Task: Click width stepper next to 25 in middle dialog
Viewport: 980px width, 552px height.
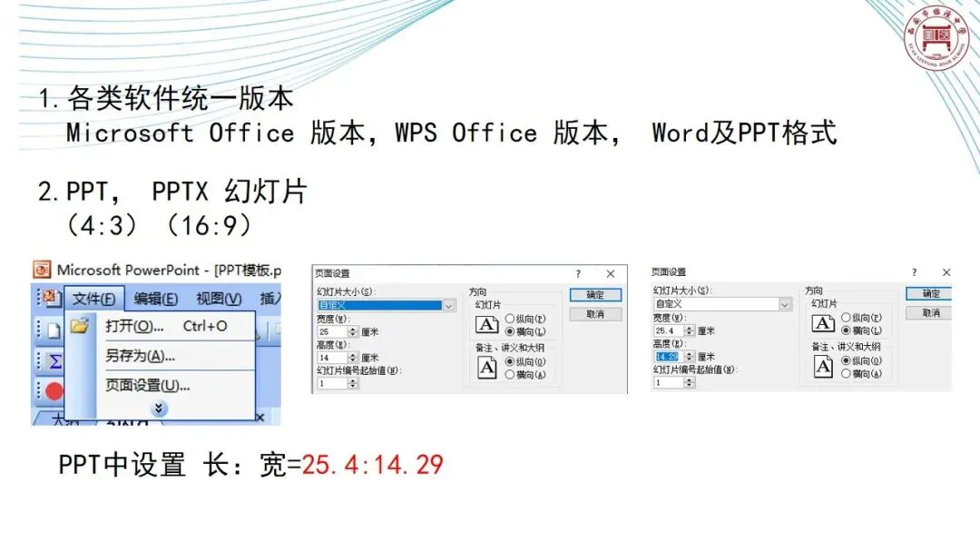Action: [353, 332]
